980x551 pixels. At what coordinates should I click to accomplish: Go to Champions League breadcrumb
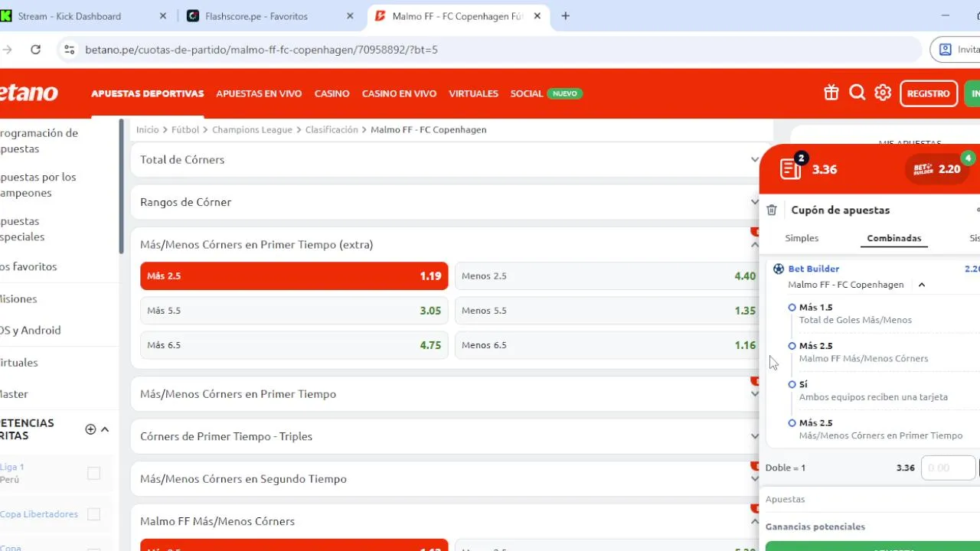252,129
